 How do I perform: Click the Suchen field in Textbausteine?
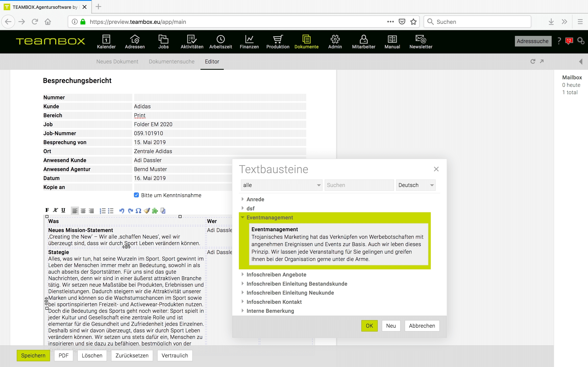tap(359, 185)
